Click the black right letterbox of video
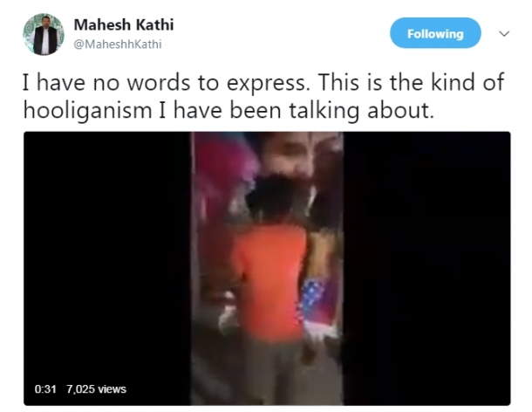This screenshot has height=412, width=532. click(426, 268)
